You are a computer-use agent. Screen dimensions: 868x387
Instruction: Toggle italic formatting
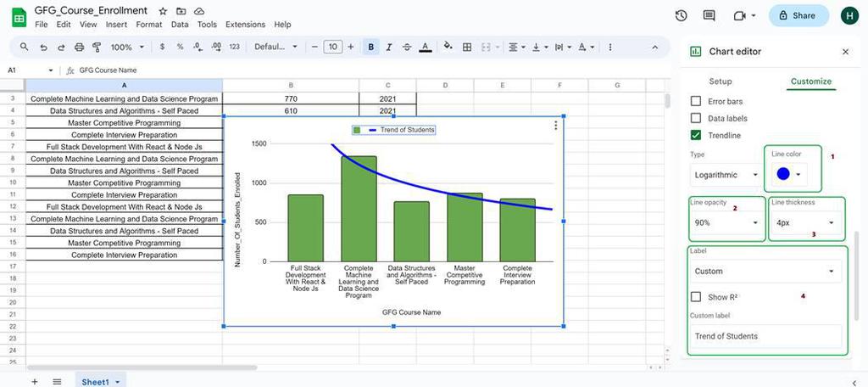click(388, 48)
